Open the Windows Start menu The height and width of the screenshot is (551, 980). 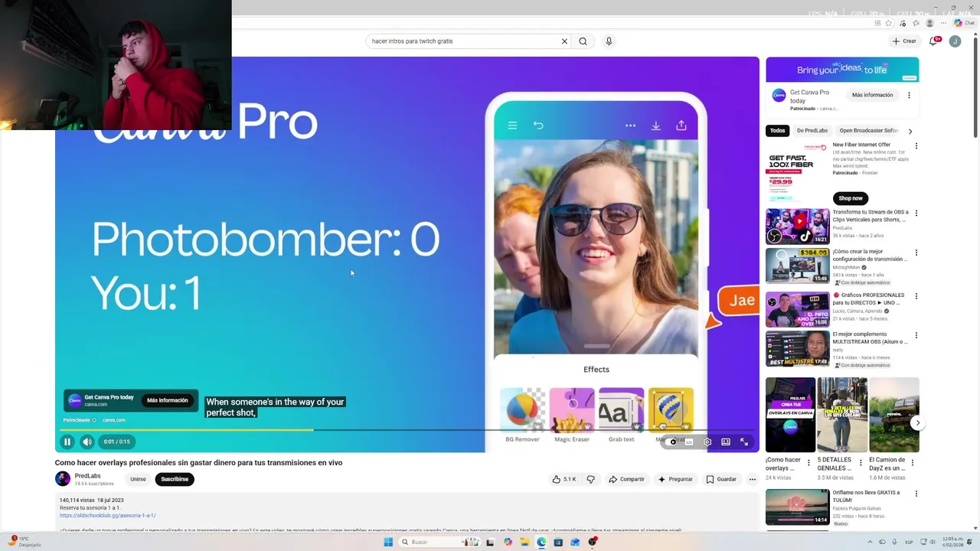(388, 542)
